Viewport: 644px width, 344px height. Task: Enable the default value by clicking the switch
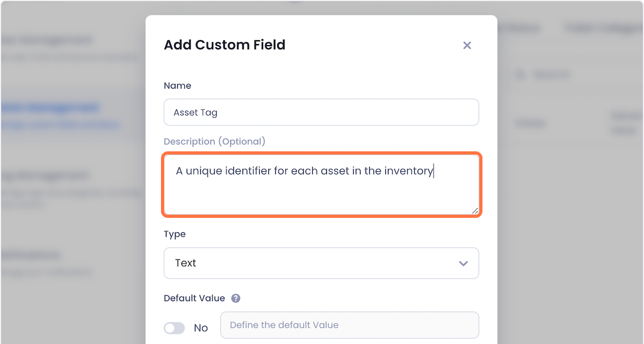coord(174,327)
